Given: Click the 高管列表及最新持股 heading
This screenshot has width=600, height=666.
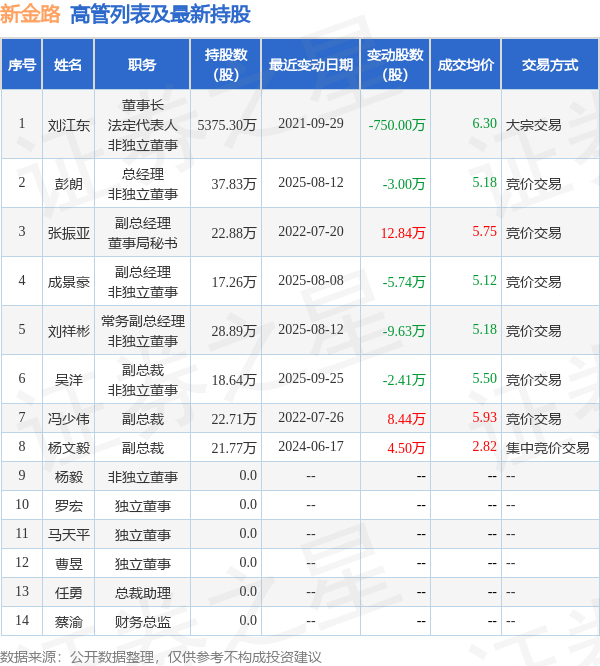Looking at the screenshot, I should point(160,14).
